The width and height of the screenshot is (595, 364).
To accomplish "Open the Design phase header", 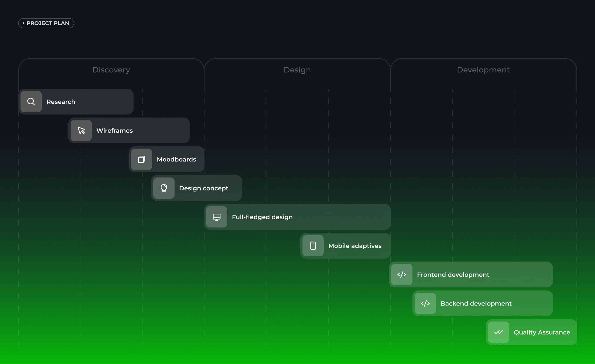I will (x=297, y=70).
